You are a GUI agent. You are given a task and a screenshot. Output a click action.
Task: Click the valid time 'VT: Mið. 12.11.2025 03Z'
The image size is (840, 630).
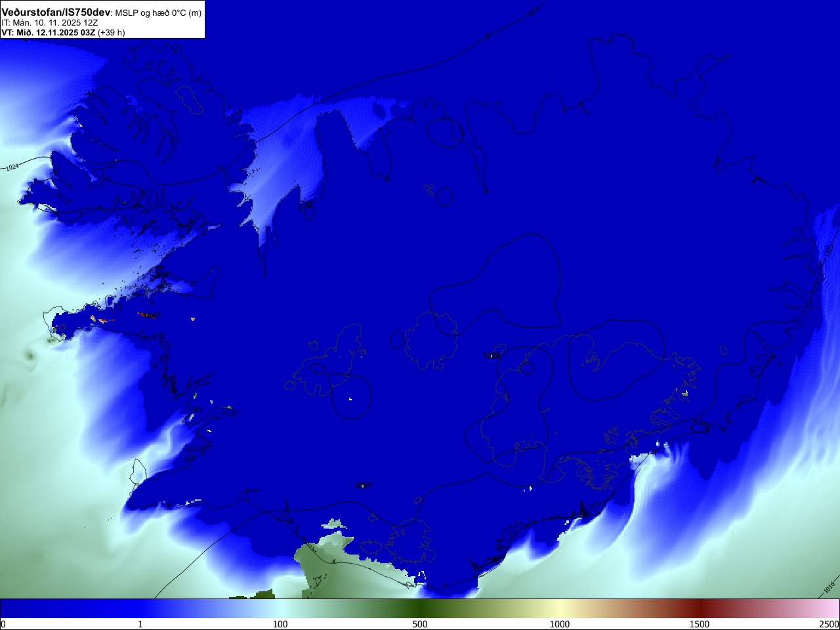coord(48,32)
